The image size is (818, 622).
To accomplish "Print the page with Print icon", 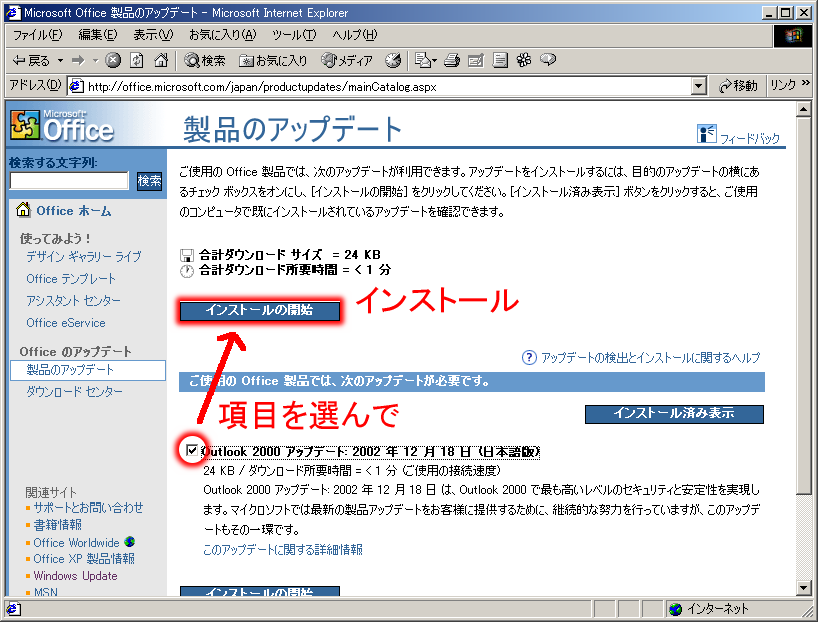I will point(452,61).
